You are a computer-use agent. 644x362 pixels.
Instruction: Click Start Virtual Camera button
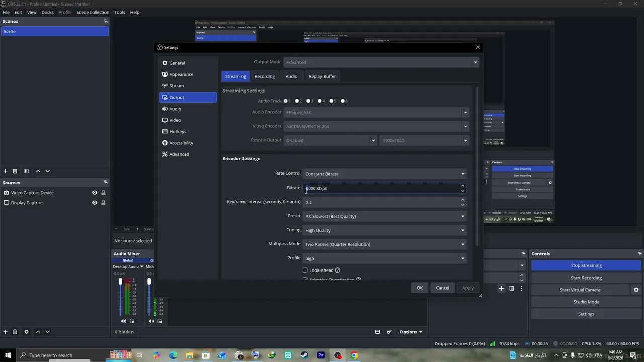(x=580, y=290)
